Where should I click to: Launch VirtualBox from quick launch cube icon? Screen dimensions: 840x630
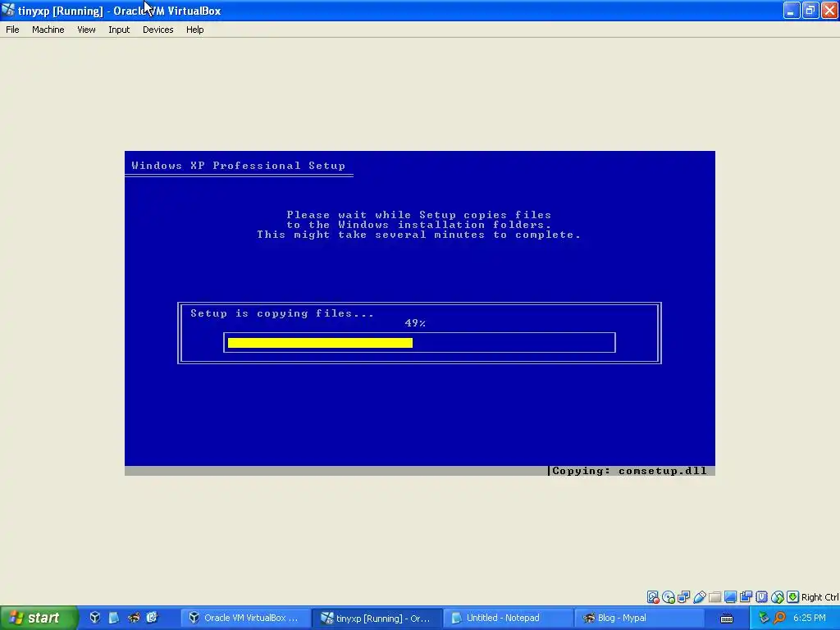95,617
